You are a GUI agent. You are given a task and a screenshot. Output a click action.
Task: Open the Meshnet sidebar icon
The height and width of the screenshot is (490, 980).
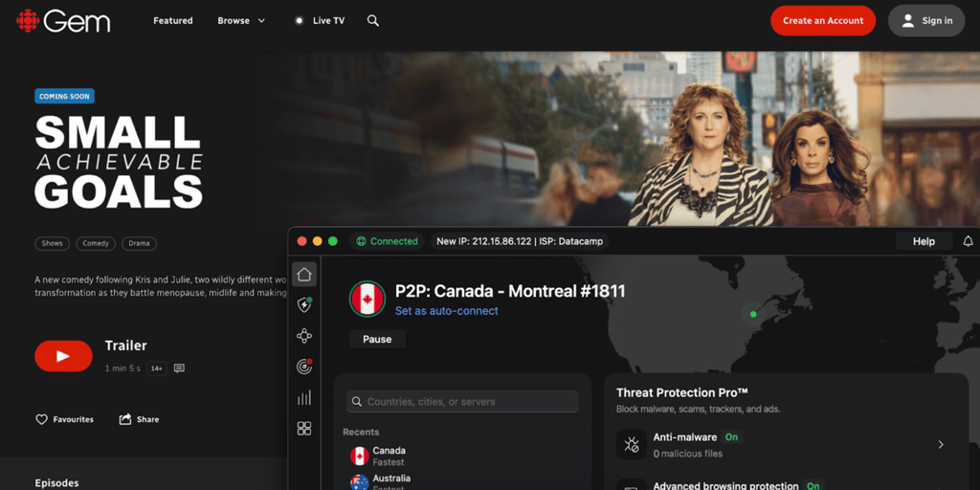click(x=304, y=336)
